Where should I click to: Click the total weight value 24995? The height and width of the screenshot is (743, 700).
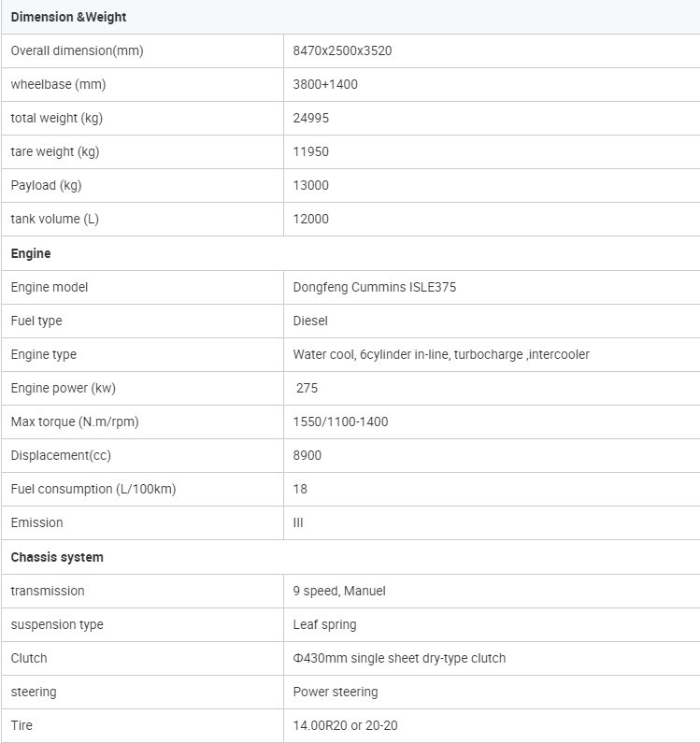click(311, 118)
